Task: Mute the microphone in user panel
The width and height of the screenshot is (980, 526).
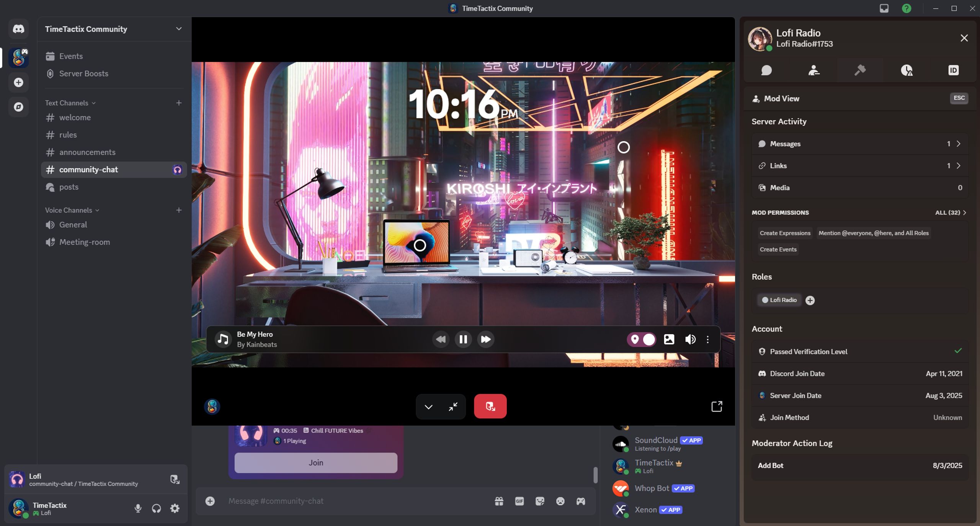Action: [x=138, y=508]
